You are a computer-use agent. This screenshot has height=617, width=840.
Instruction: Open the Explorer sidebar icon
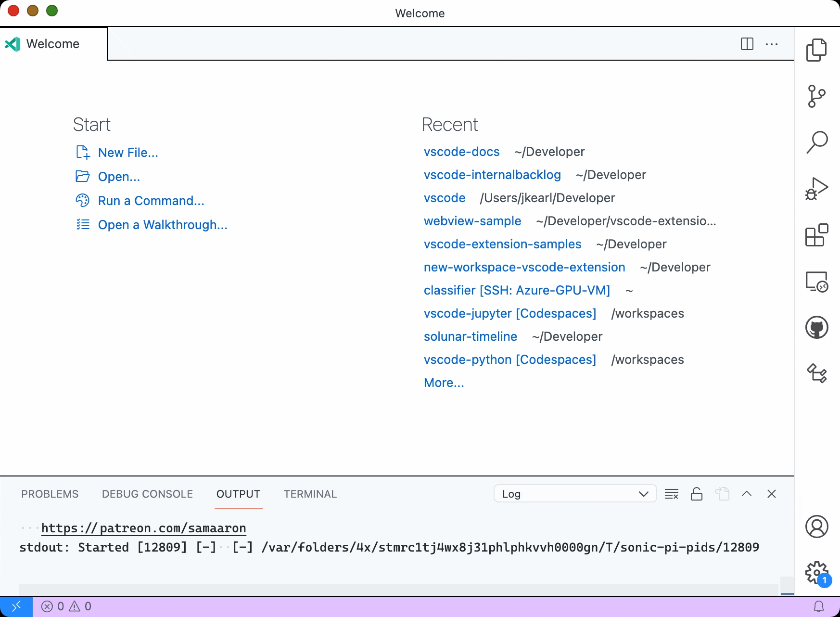pyautogui.click(x=816, y=50)
